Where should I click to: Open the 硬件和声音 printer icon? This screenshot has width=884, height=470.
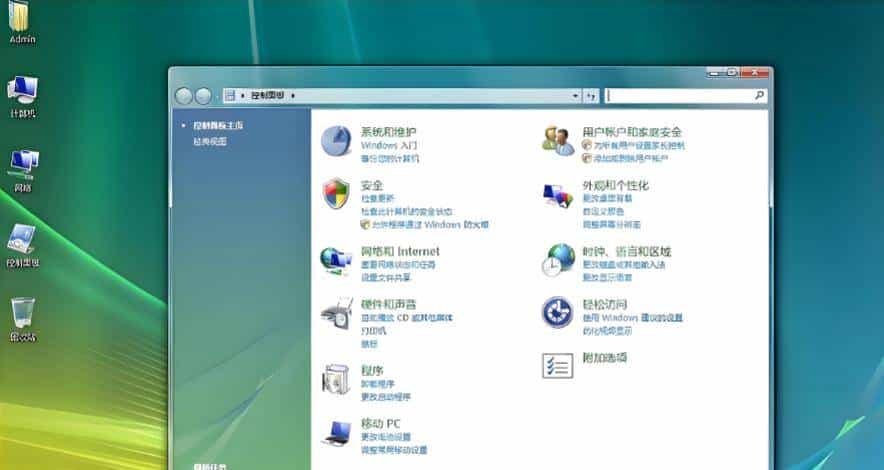[x=337, y=313]
